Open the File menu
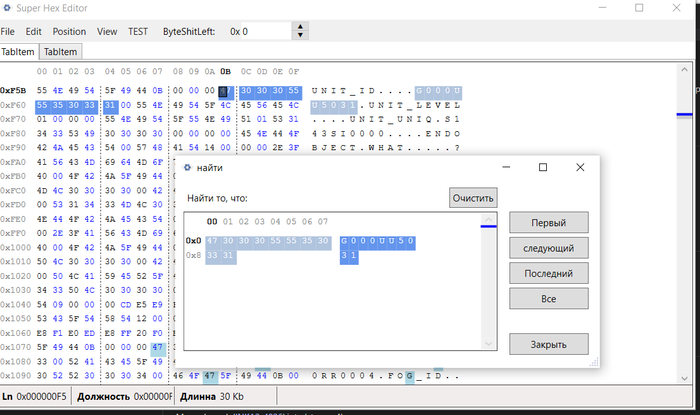The image size is (700, 415). (x=8, y=31)
